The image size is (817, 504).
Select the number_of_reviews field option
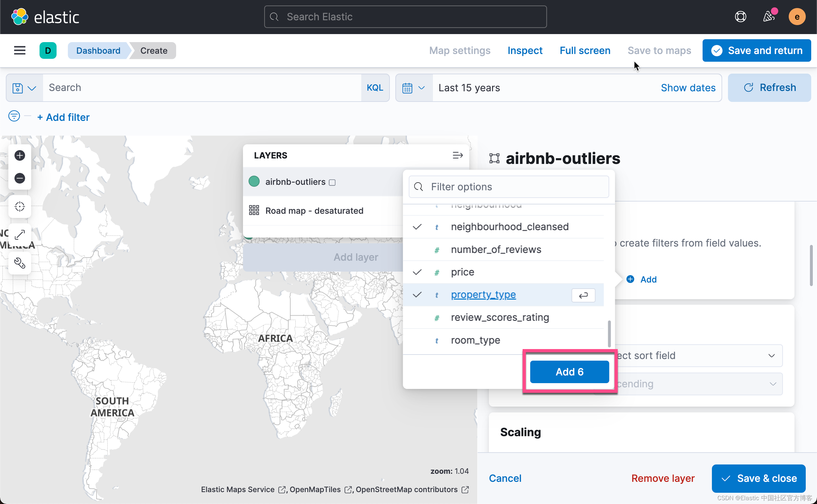coord(503,249)
